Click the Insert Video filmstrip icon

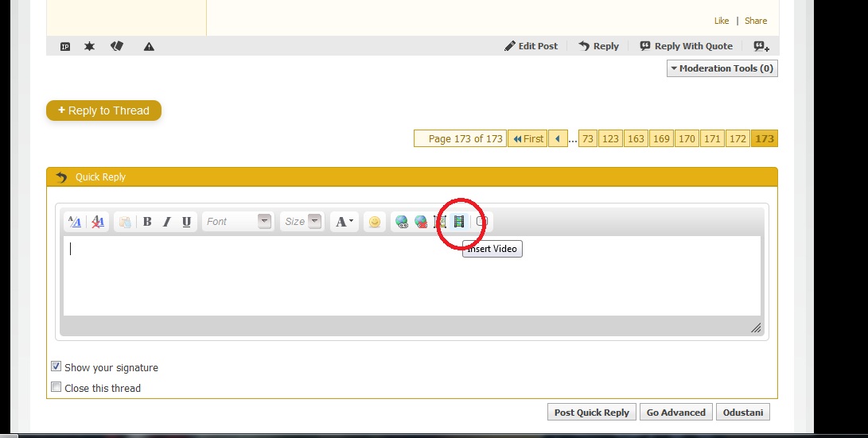click(x=459, y=222)
